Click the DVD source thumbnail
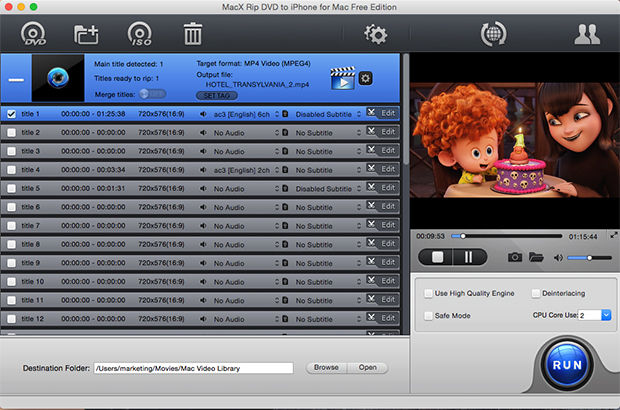 click(x=58, y=78)
